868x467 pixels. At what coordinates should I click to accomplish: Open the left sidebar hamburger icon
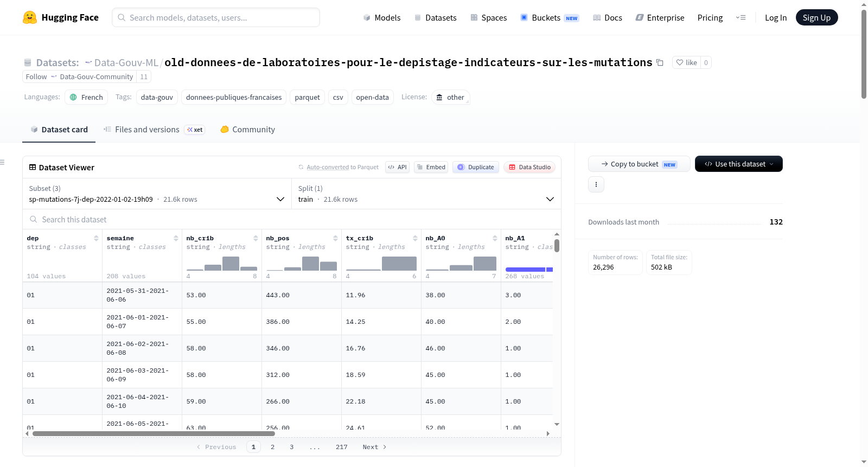click(2, 162)
